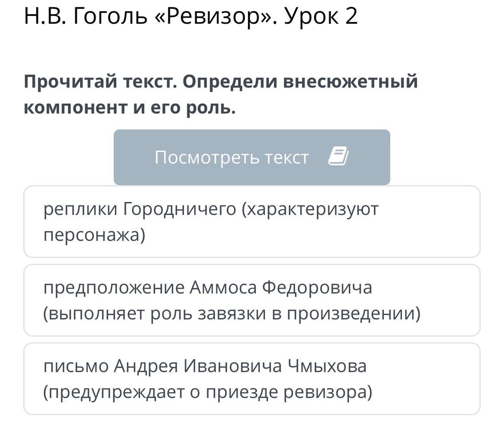Select answer "реплики Городничего"
504x423 pixels.
[252, 222]
